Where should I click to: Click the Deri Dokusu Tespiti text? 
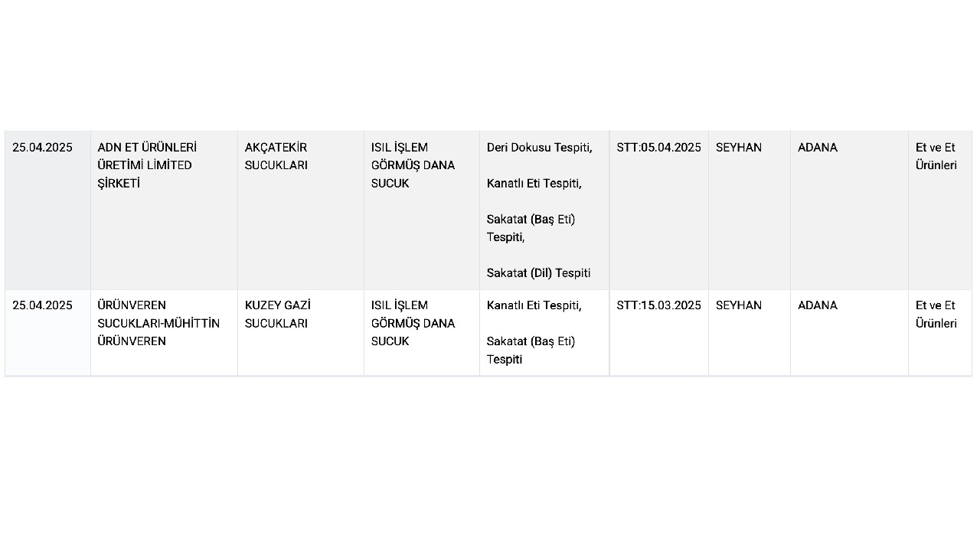[x=539, y=148]
